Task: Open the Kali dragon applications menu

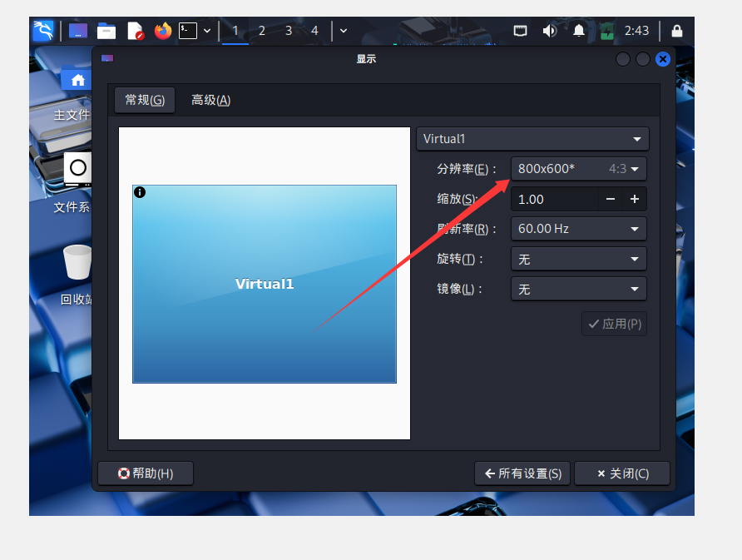Action: click(43, 31)
